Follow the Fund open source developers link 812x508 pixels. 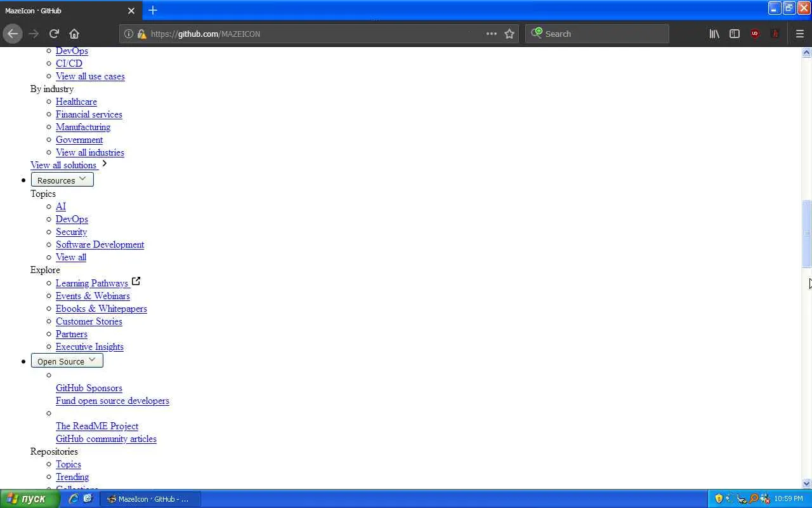pyautogui.click(x=112, y=401)
